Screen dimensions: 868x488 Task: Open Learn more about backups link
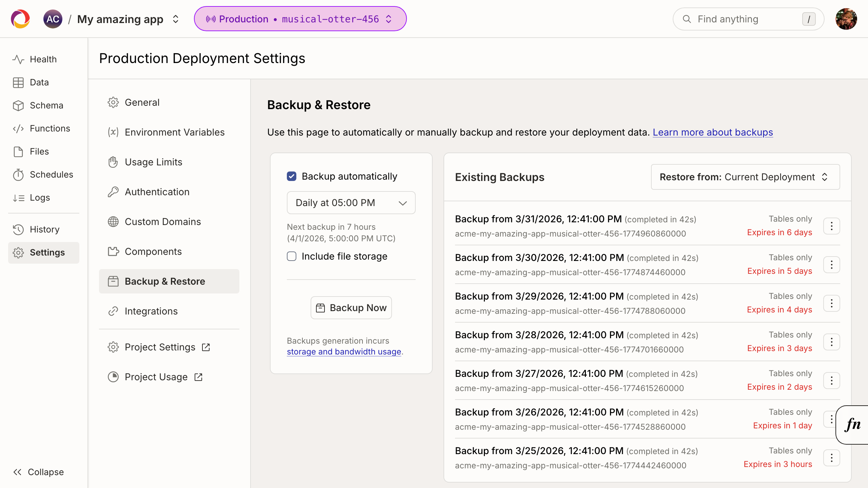point(713,132)
